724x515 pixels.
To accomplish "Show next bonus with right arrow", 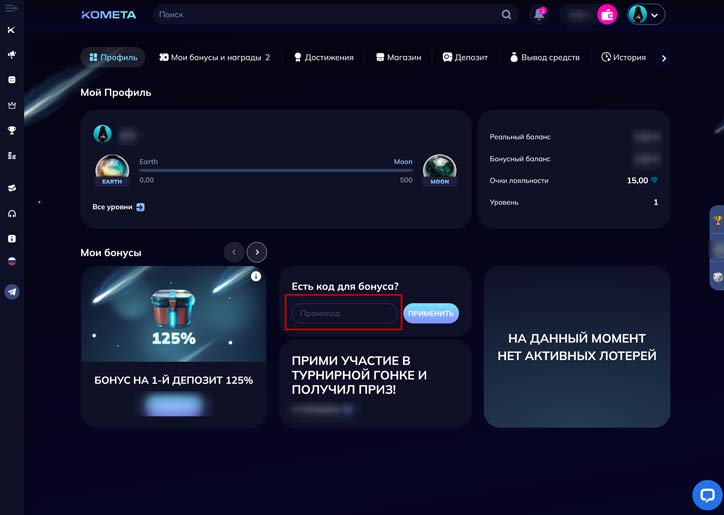I will [x=257, y=252].
